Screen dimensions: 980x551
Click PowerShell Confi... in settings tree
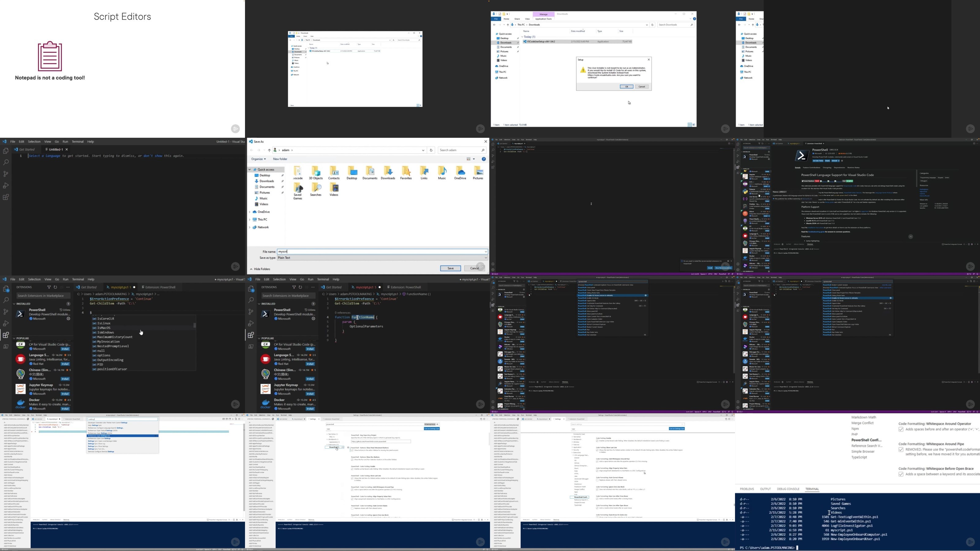866,440
